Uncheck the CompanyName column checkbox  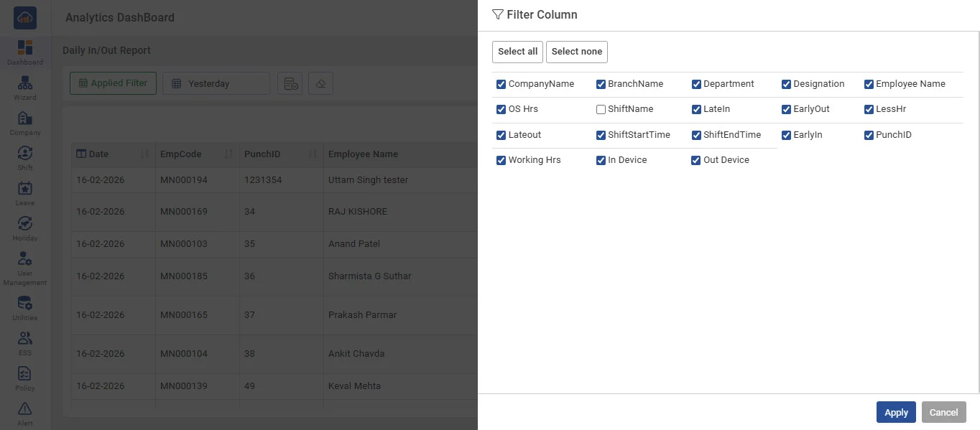pos(501,85)
